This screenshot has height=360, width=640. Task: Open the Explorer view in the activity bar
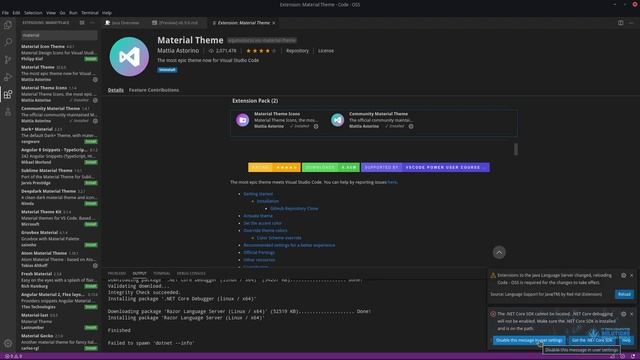click(8, 25)
